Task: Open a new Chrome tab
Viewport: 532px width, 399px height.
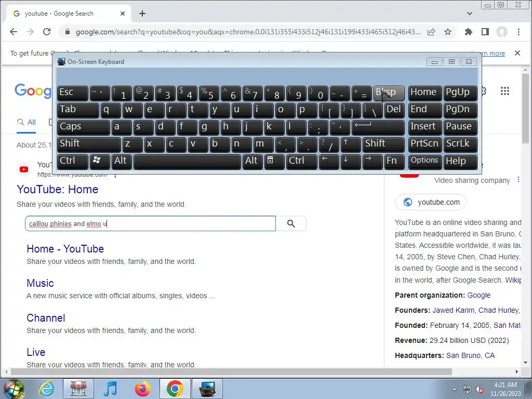Action: coord(142,14)
